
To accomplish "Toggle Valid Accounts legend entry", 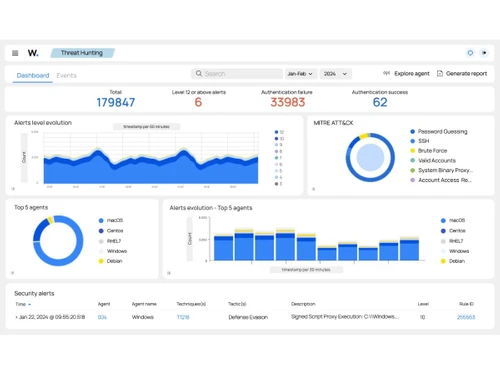I will point(433,160).
